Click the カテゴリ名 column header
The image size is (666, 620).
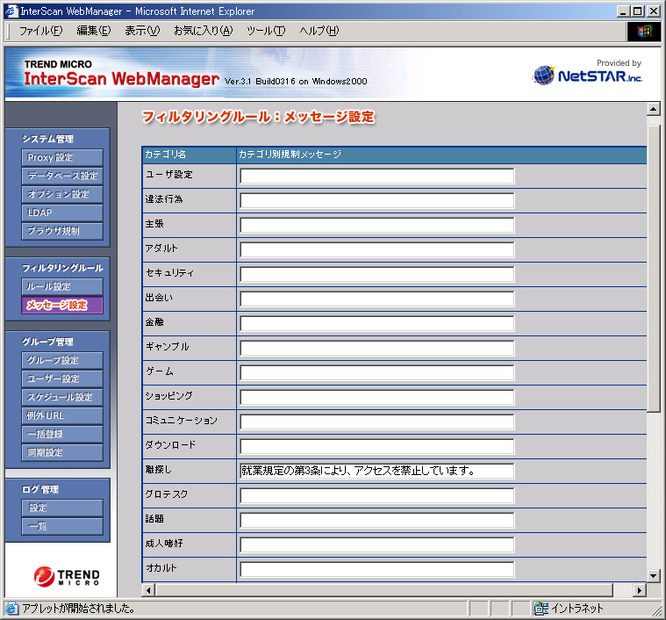point(189,155)
